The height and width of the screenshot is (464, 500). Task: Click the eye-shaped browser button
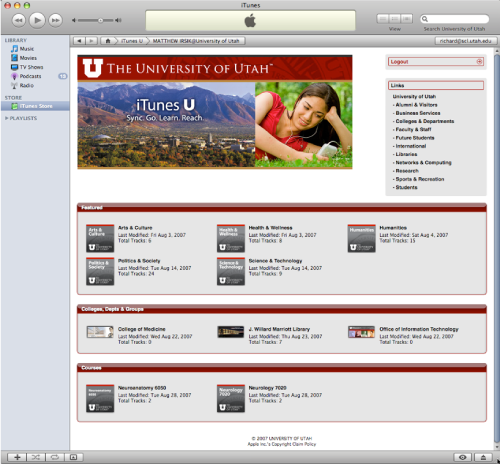pyautogui.click(x=462, y=457)
